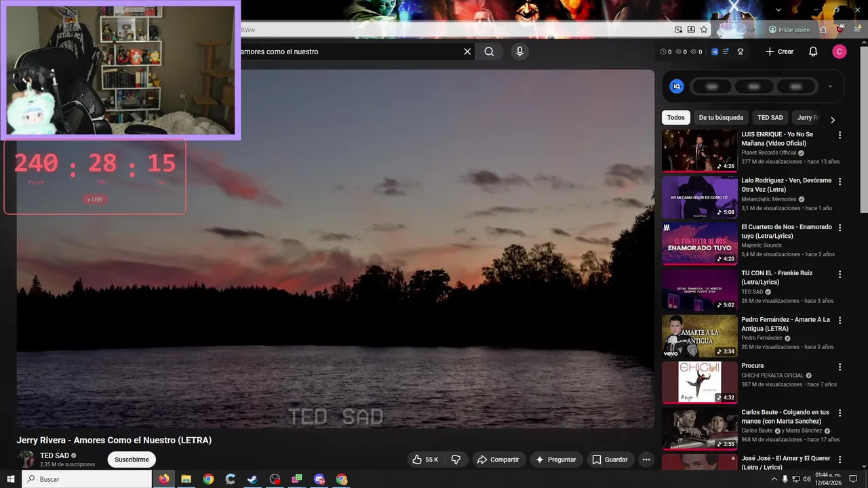
Task: Click the round IQ logo in the sidebar panel
Action: pos(677,86)
